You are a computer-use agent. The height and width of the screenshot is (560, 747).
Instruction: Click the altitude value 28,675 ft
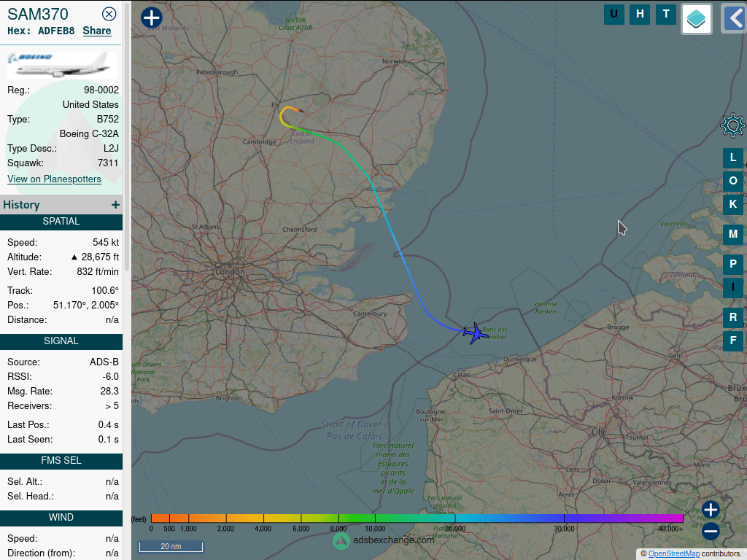100,257
